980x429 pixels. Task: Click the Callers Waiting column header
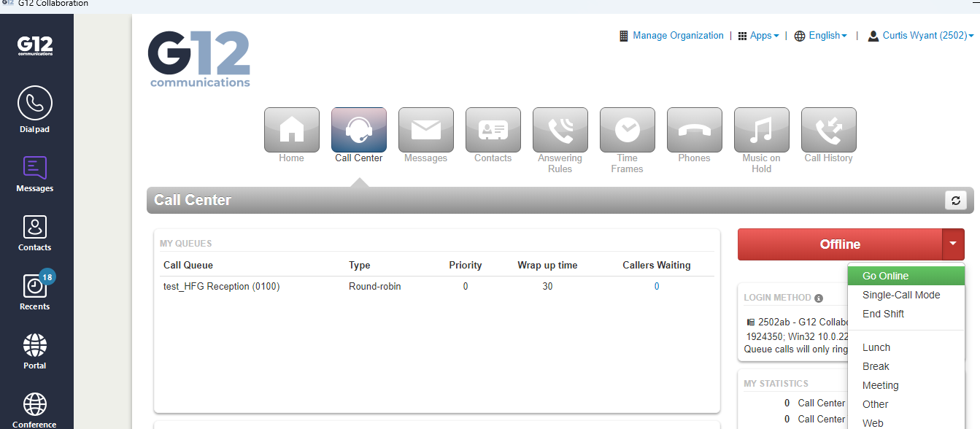pyautogui.click(x=657, y=265)
